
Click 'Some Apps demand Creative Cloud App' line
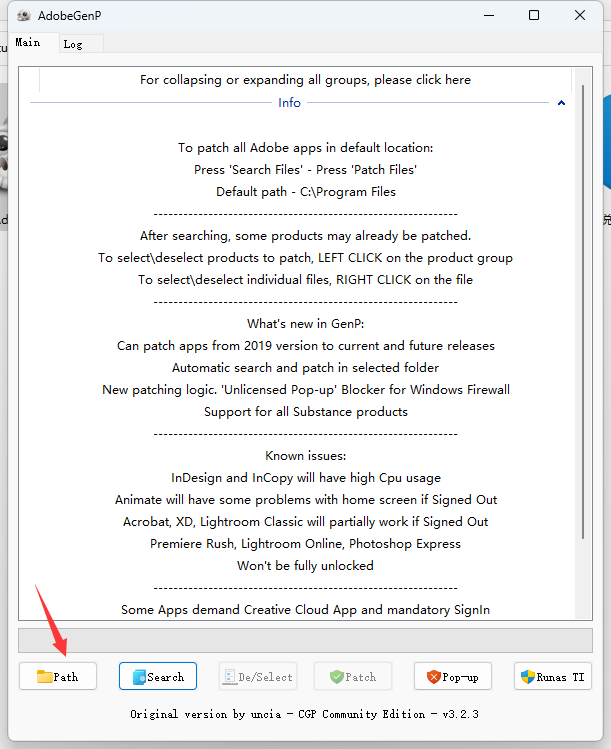[305, 610]
